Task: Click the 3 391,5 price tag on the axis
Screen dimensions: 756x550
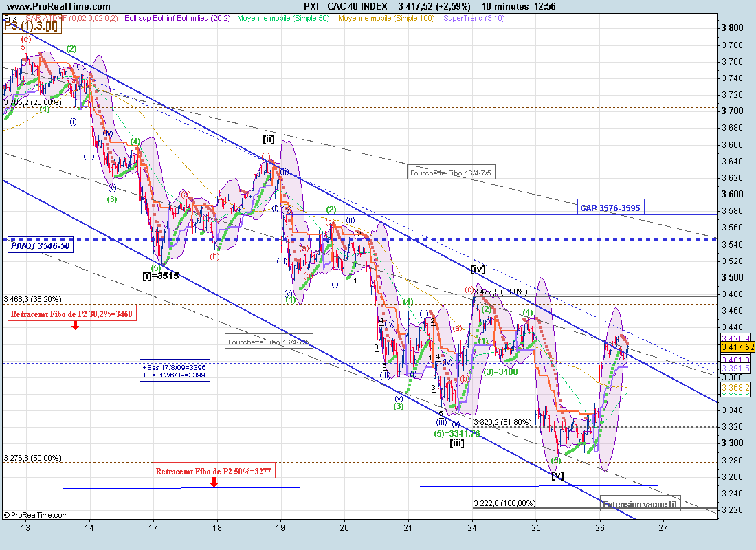Action: 736,368
